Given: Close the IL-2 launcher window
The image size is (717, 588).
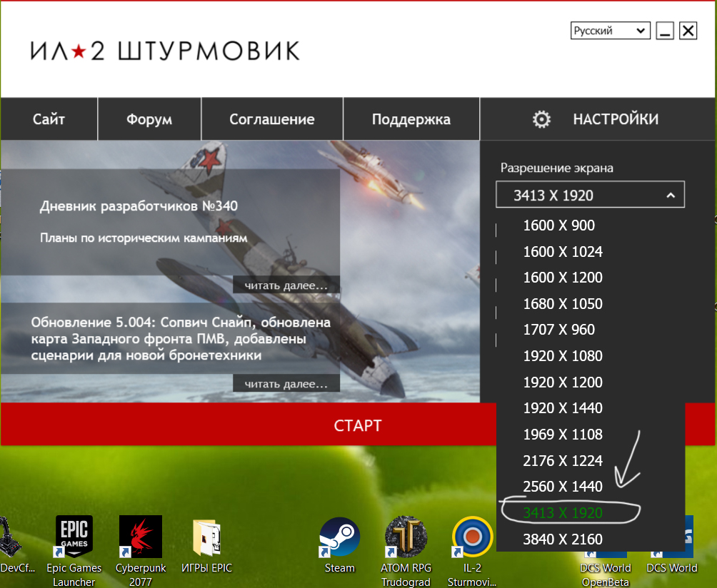Looking at the screenshot, I should (x=688, y=31).
